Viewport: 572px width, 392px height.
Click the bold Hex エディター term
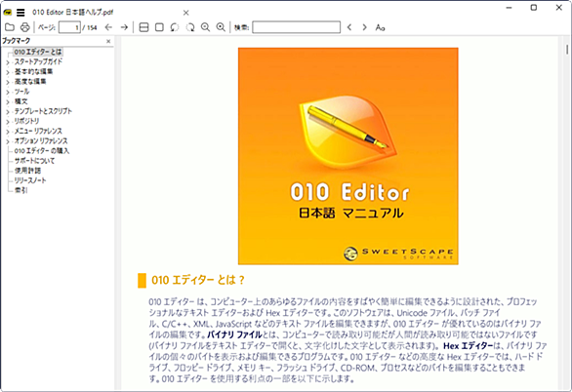click(x=468, y=345)
